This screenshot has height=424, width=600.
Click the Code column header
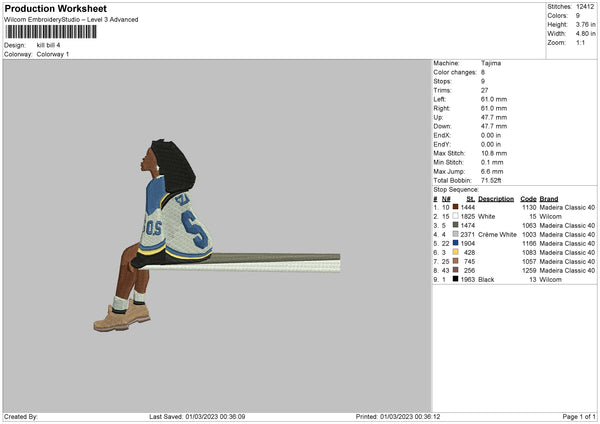528,199
